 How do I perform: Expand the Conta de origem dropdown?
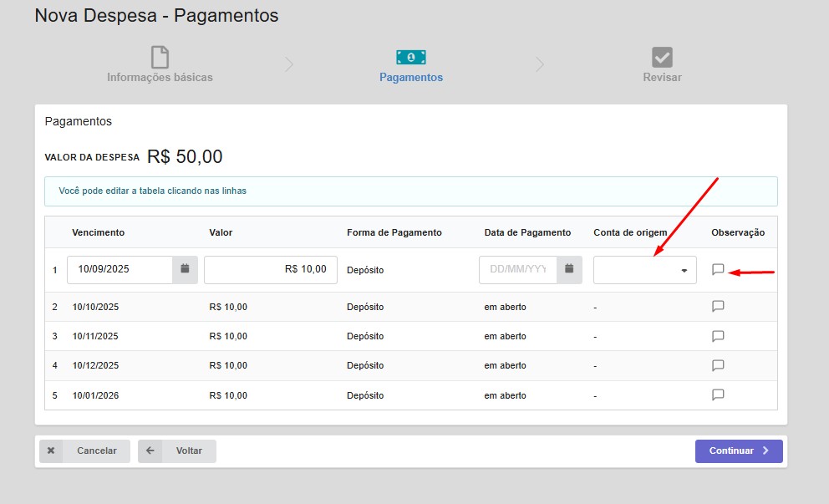tap(644, 270)
